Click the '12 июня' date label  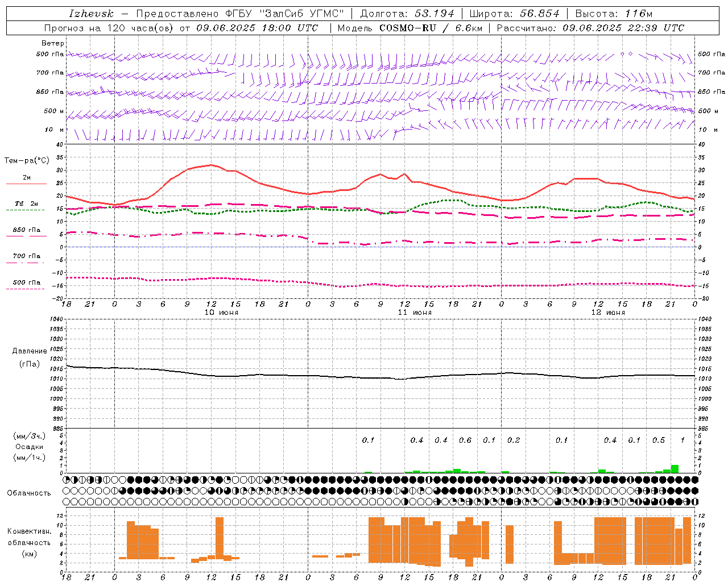(x=608, y=312)
